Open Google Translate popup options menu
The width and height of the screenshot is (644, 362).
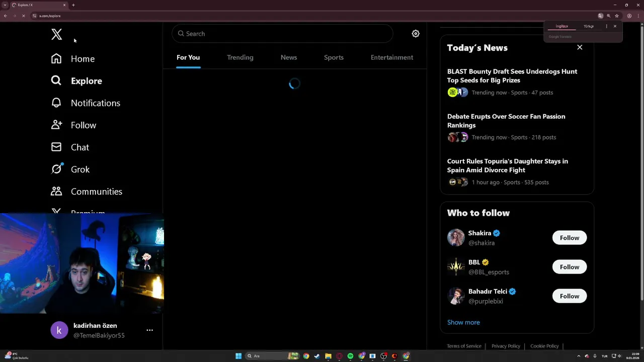pos(606,26)
